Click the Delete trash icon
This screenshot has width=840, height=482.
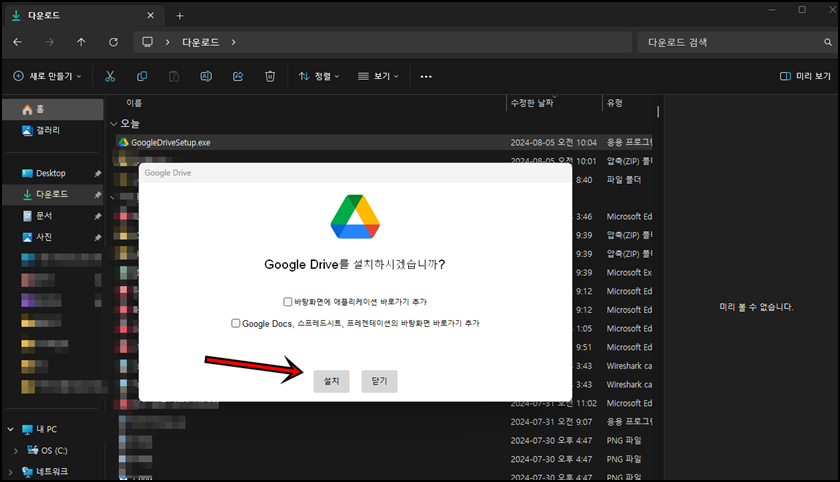(x=270, y=76)
